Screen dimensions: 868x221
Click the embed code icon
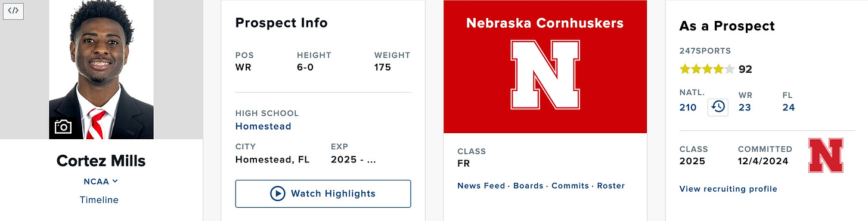coord(14,10)
